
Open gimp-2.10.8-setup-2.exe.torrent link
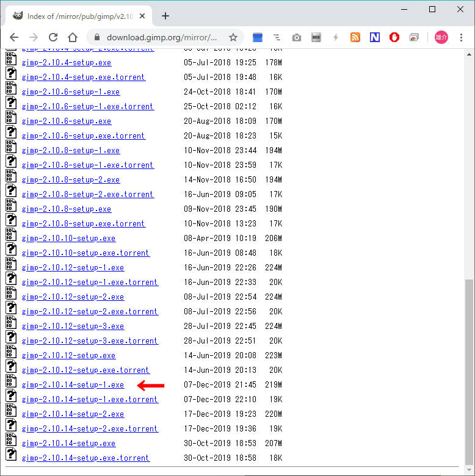(88, 194)
